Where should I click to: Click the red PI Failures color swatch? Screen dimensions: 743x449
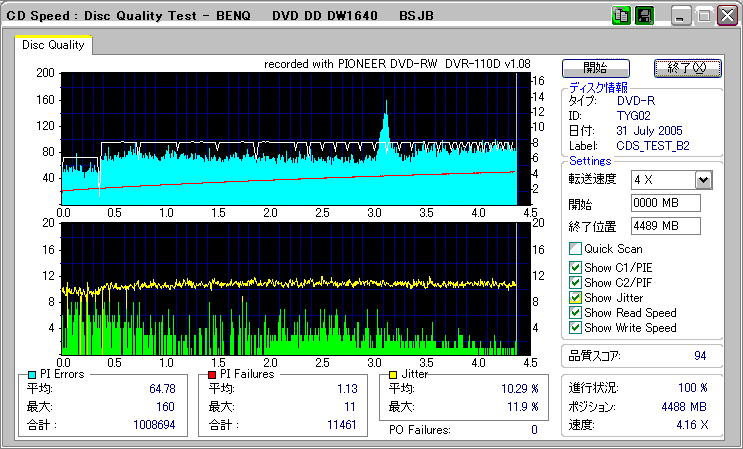[211, 374]
